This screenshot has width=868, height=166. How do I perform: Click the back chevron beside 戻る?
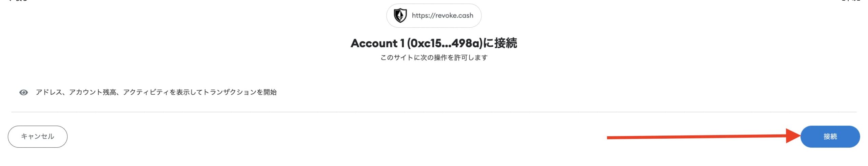(9, 1)
